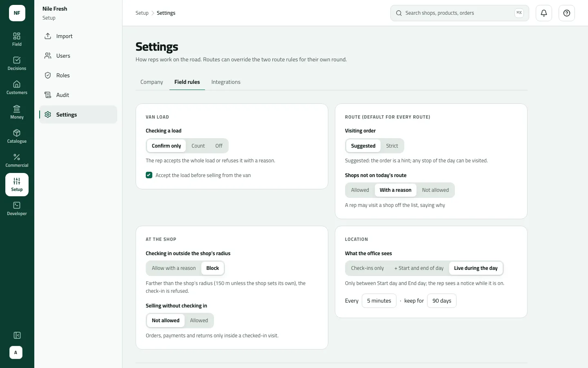Image resolution: width=588 pixels, height=368 pixels.
Task: Select Live during the day option
Action: coord(476,268)
